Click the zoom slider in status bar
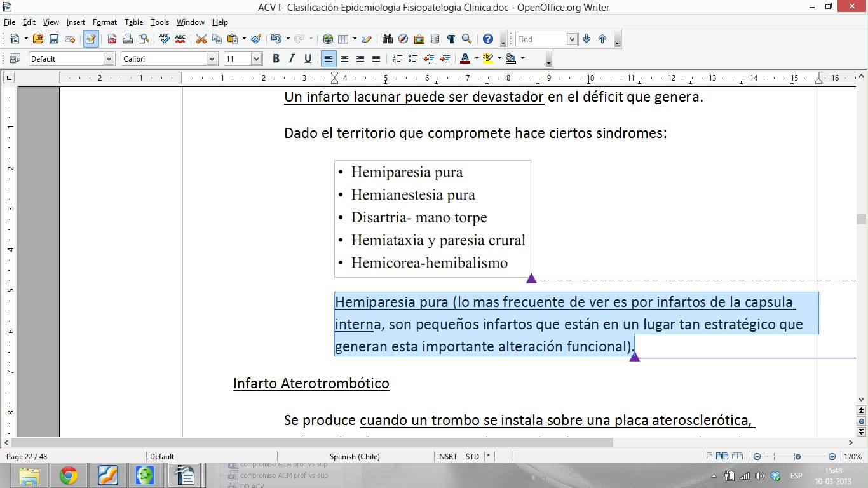The width and height of the screenshot is (868, 488). click(797, 456)
